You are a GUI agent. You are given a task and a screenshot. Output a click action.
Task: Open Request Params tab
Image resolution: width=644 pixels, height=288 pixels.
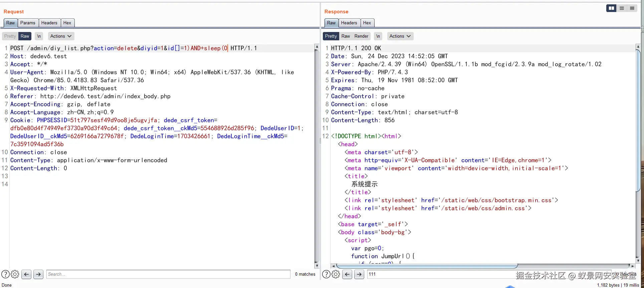pyautogui.click(x=28, y=23)
